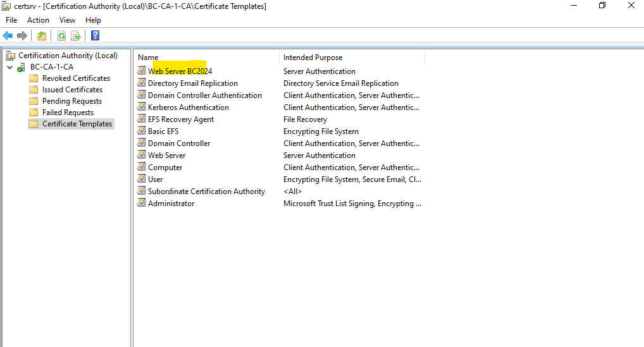The height and width of the screenshot is (347, 644).
Task: Click the template icon beside User
Action: [x=141, y=179]
